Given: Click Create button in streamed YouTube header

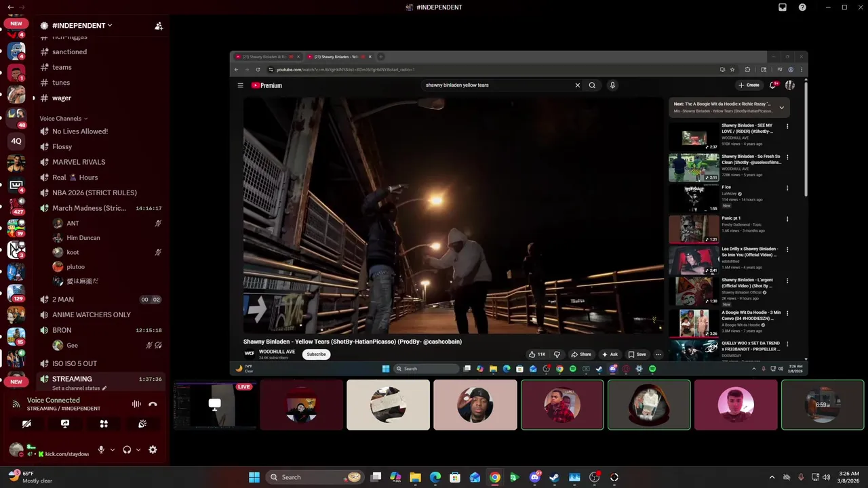Looking at the screenshot, I should tap(749, 85).
